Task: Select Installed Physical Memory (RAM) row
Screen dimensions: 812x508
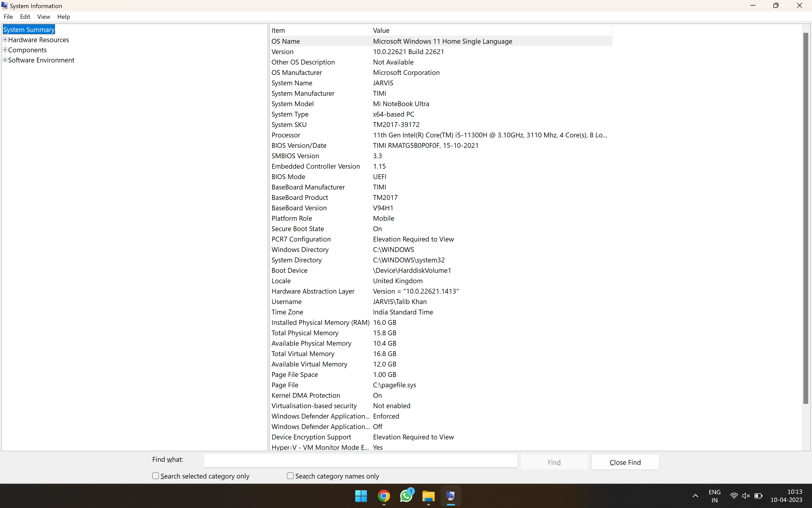Action: click(441, 322)
